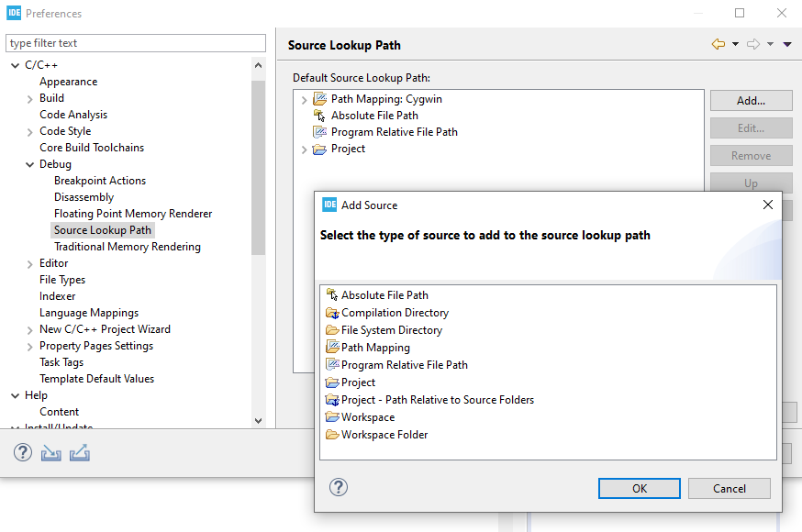
Task: Click the Workspace Folder icon
Action: coord(332,435)
